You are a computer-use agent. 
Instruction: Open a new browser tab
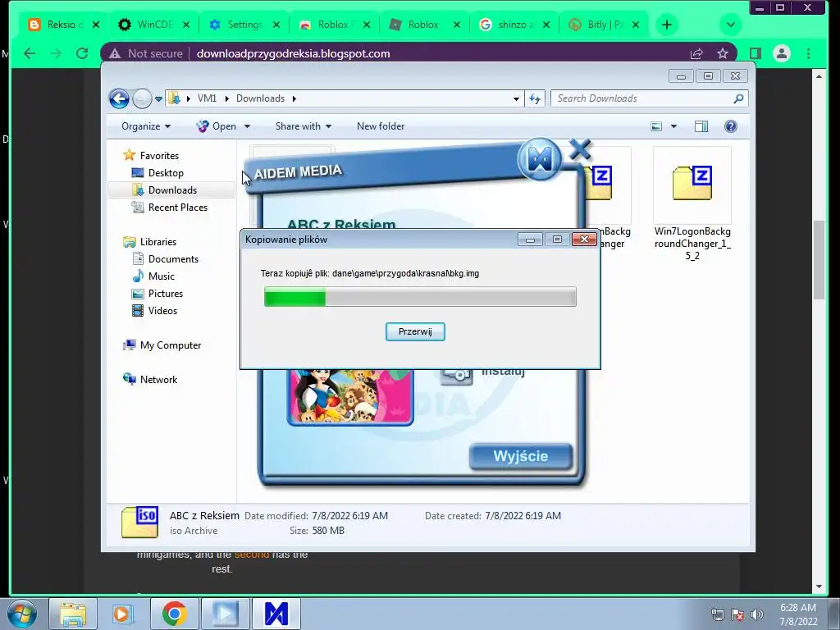[x=666, y=25]
